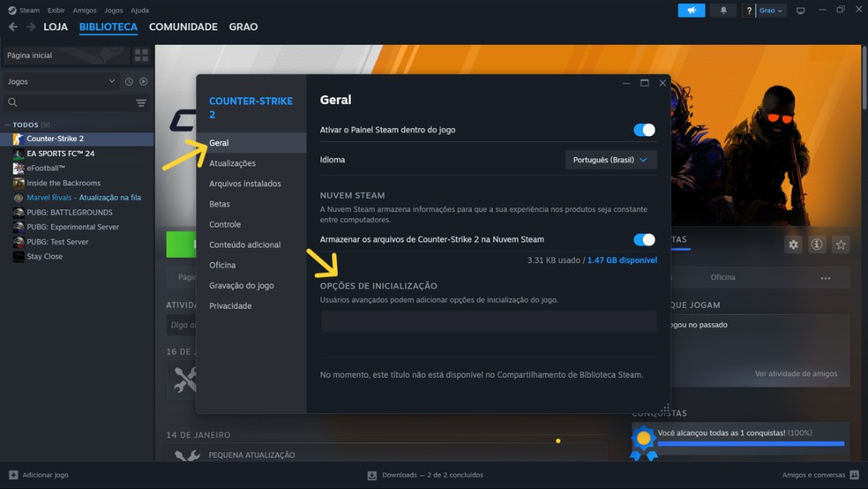The image size is (868, 489).
Task: Click the Counter-Strike 2 game icon in library list
Action: pyautogui.click(x=19, y=139)
